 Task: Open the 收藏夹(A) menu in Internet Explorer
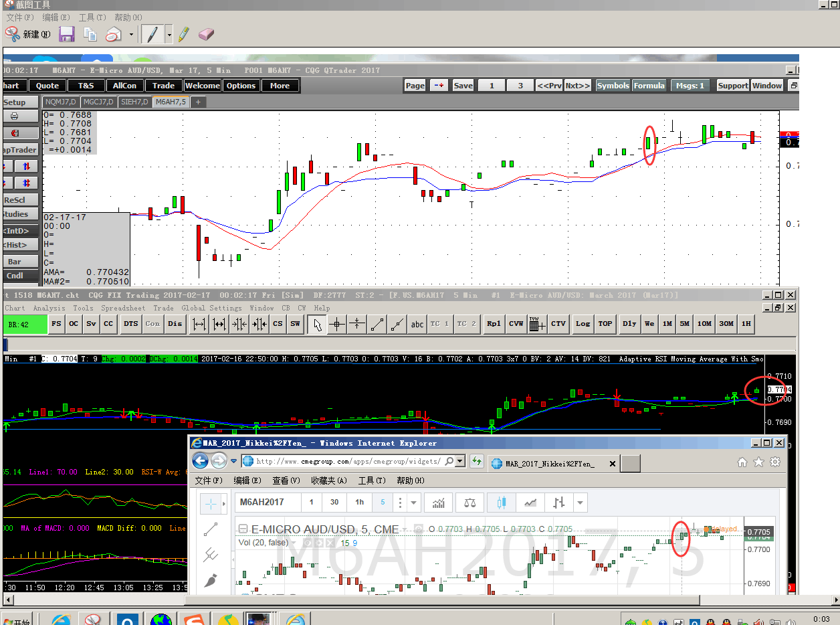click(x=328, y=480)
